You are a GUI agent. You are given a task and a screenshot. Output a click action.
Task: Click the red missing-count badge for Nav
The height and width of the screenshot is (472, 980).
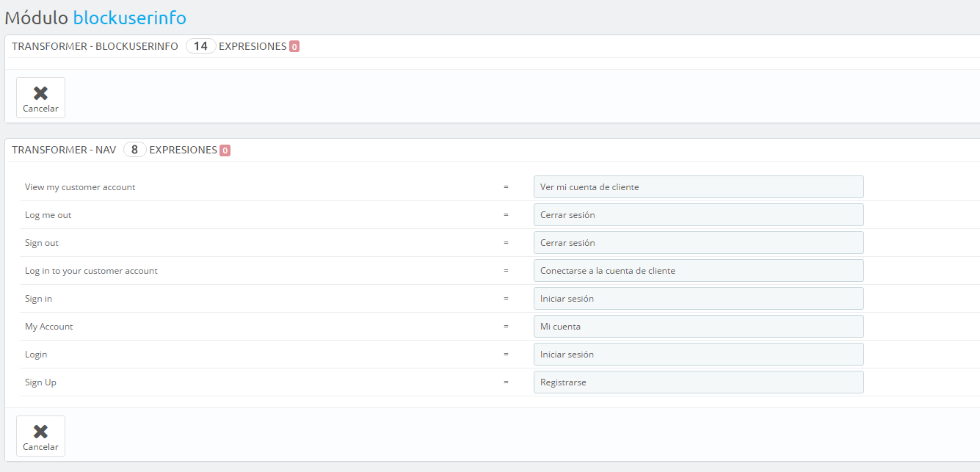(225, 150)
